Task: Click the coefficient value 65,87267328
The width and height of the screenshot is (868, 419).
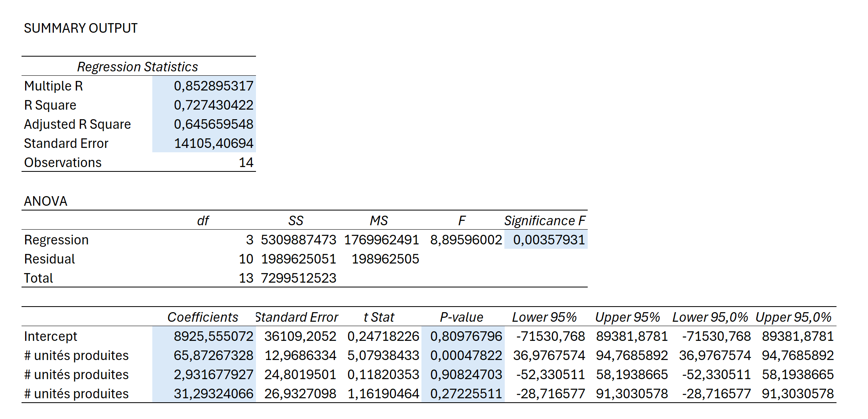Action: pyautogui.click(x=213, y=355)
